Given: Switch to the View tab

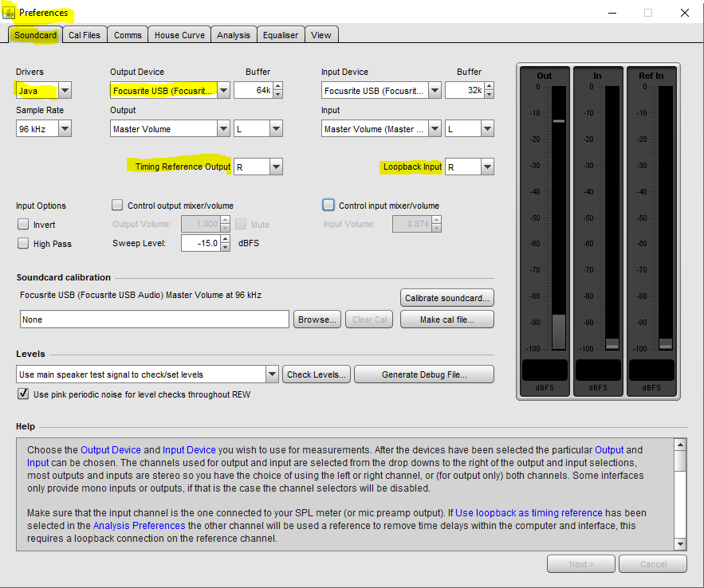Looking at the screenshot, I should [321, 35].
